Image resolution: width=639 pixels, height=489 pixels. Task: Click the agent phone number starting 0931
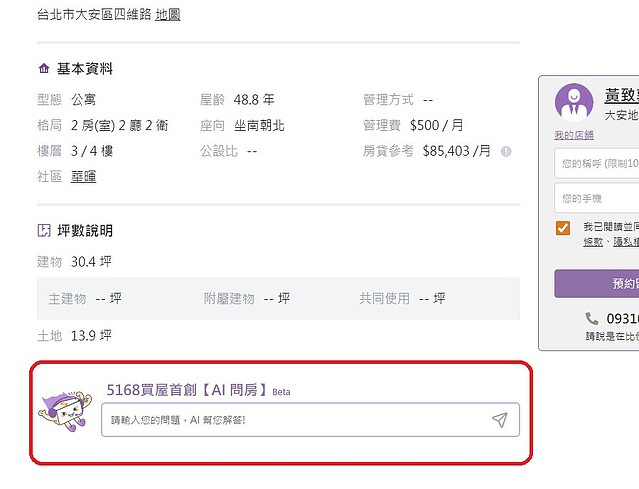[x=623, y=318]
